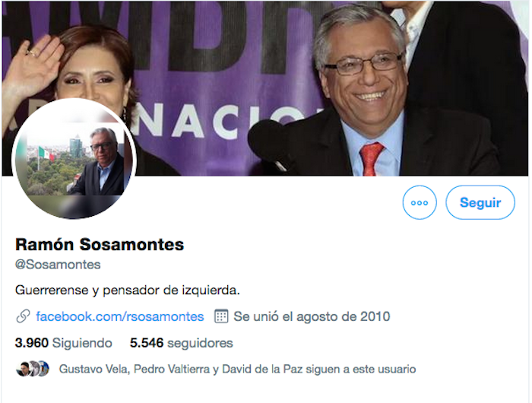Open the facebook.com/rsosamontes link
The height and width of the screenshot is (403, 532).
(120, 316)
